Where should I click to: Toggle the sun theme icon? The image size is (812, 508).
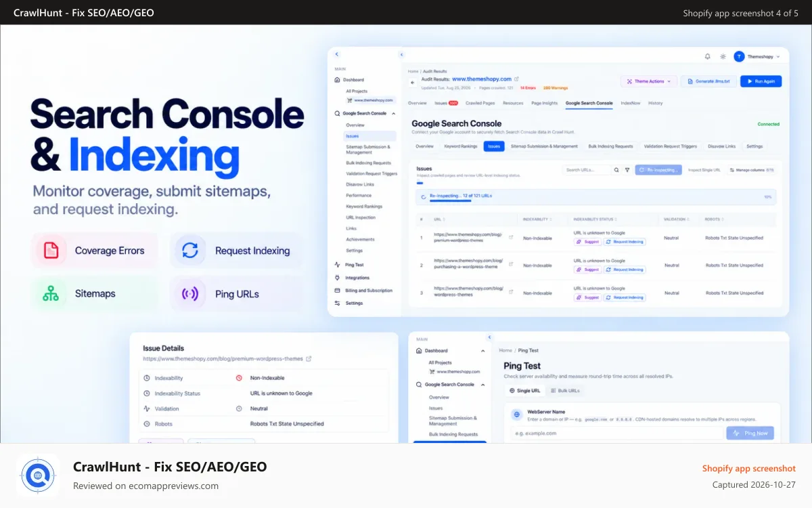click(723, 56)
